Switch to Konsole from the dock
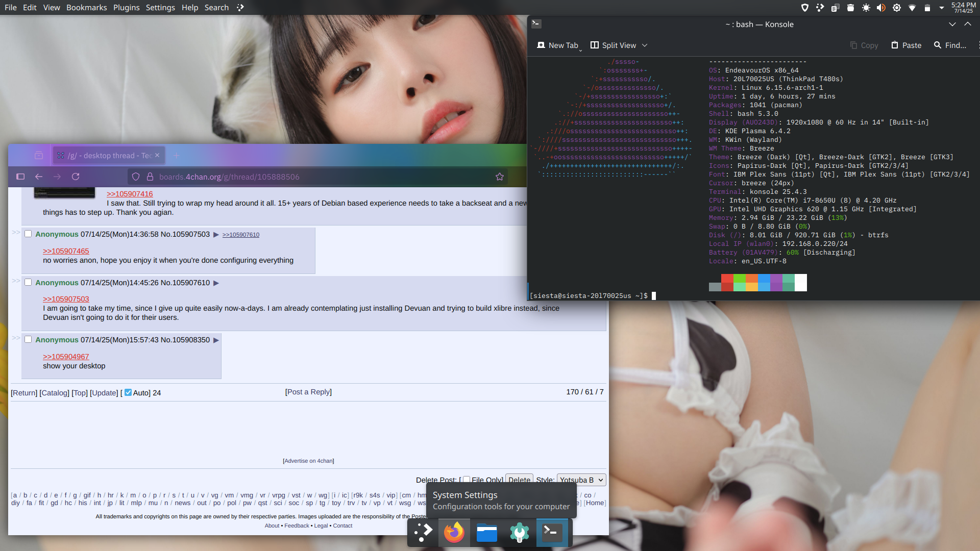The height and width of the screenshot is (551, 980). (x=552, y=533)
